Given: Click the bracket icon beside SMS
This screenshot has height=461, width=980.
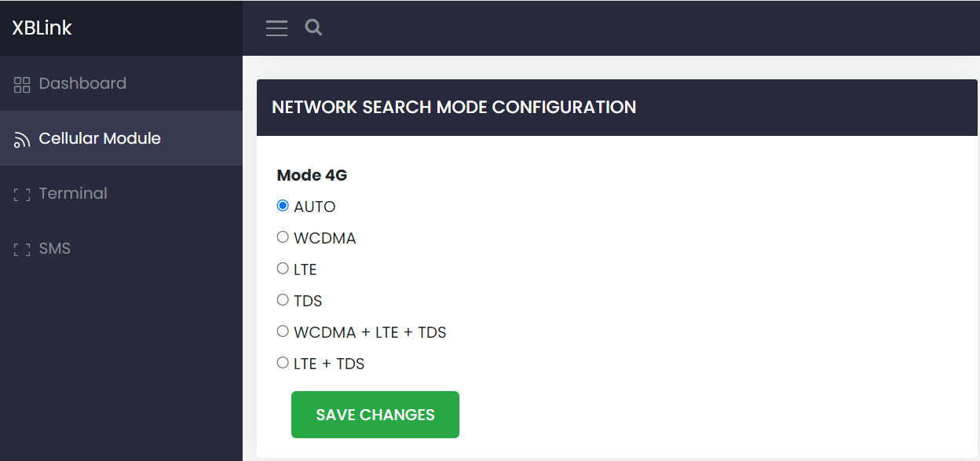Looking at the screenshot, I should tap(22, 250).
